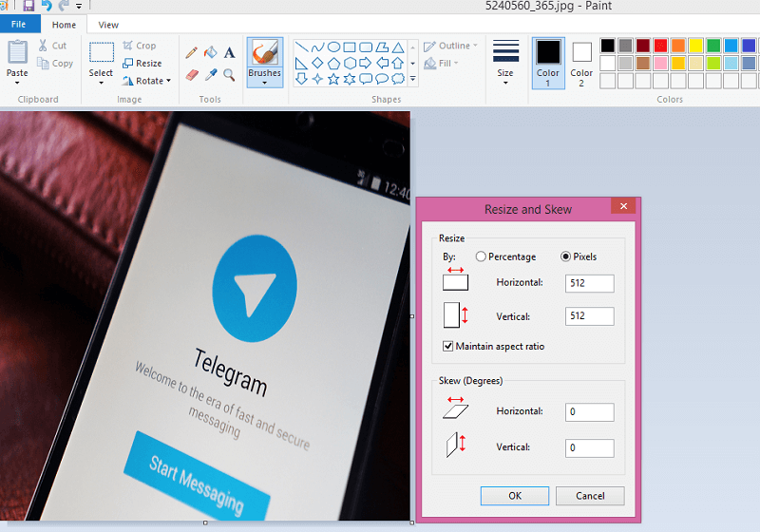The height and width of the screenshot is (532, 760).
Task: Select the Pencil tool
Action: [x=192, y=52]
